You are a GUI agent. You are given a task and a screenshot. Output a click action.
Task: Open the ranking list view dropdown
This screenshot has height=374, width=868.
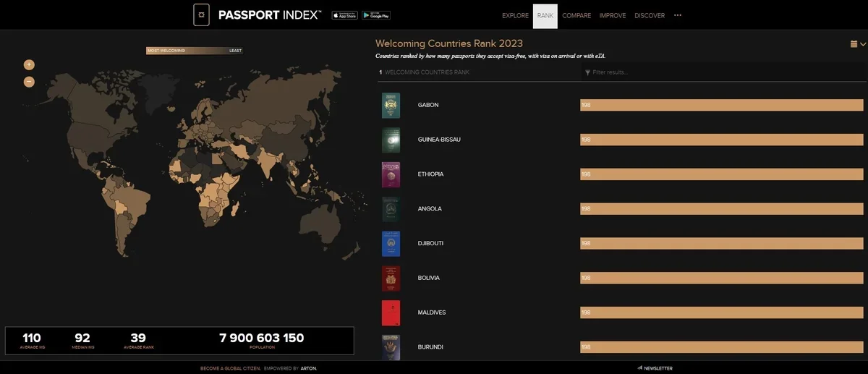pyautogui.click(x=858, y=44)
